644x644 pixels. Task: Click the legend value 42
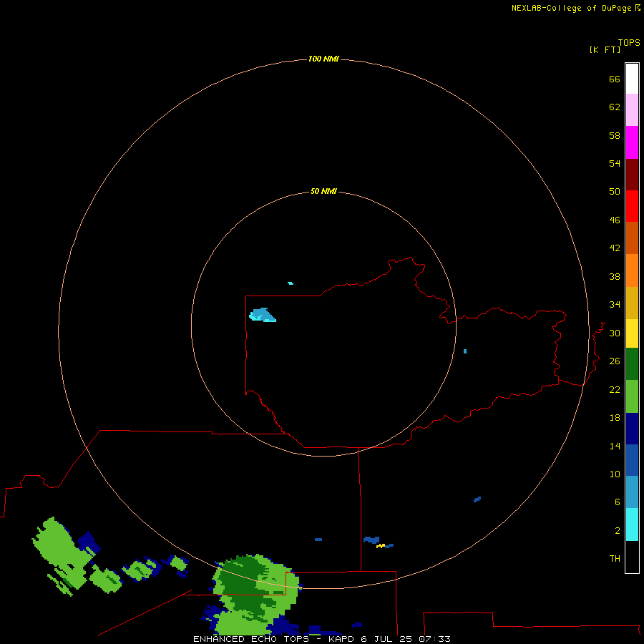[615, 248]
